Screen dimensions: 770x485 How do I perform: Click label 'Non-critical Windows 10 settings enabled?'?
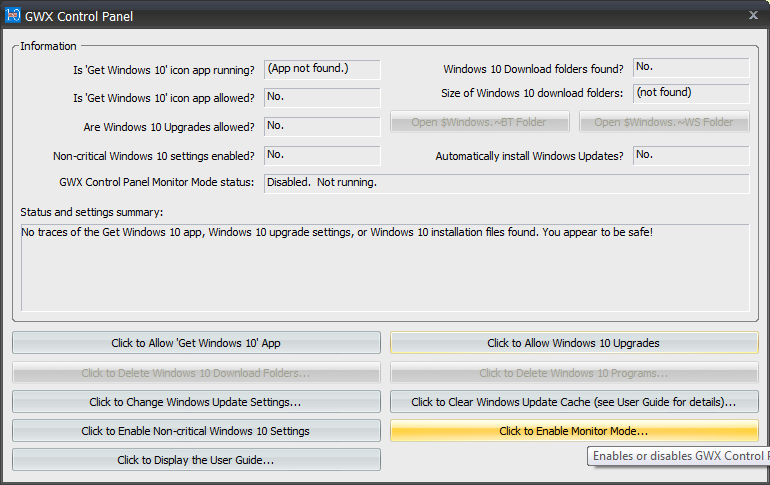click(154, 156)
